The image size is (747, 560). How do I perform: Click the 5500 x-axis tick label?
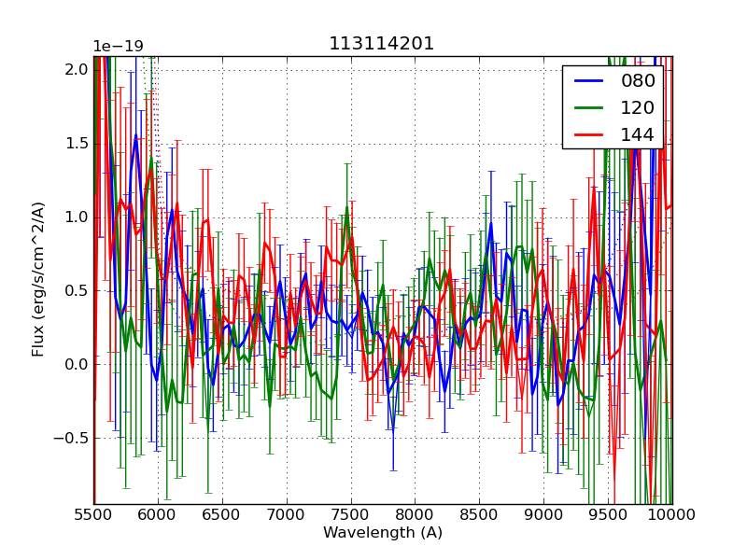click(93, 514)
